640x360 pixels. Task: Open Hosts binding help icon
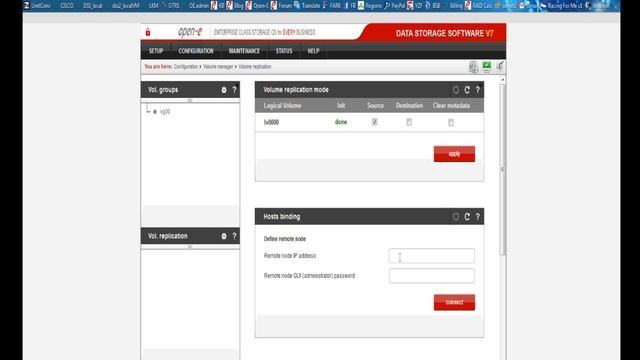click(478, 217)
